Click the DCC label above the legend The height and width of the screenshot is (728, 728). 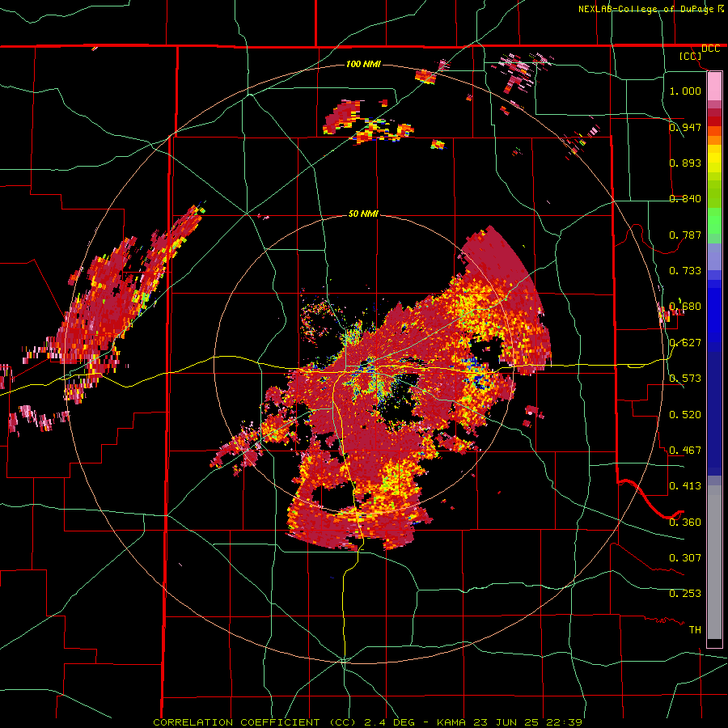(x=711, y=49)
